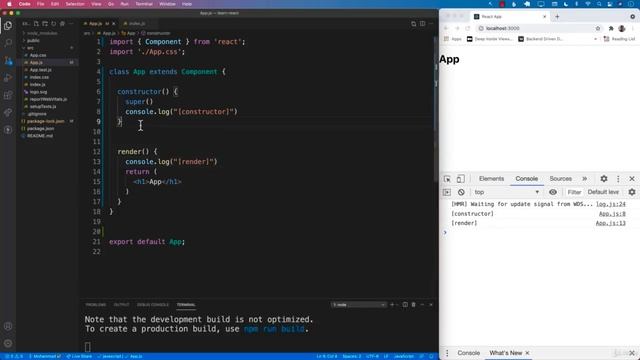Expand the public folder

[x=33, y=40]
